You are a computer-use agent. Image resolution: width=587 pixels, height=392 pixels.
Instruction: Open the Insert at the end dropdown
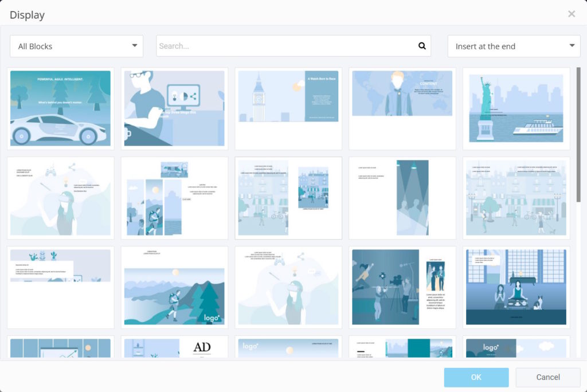(x=514, y=46)
